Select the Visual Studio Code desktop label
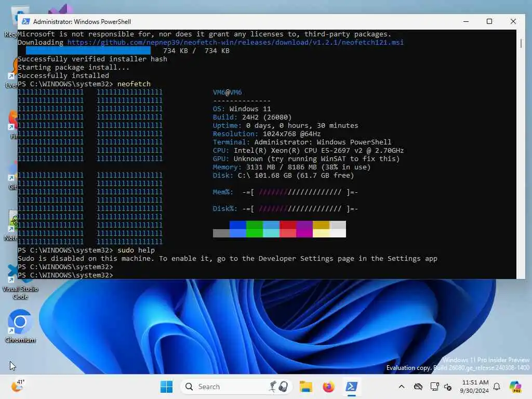This screenshot has height=399, width=532. tap(20, 292)
